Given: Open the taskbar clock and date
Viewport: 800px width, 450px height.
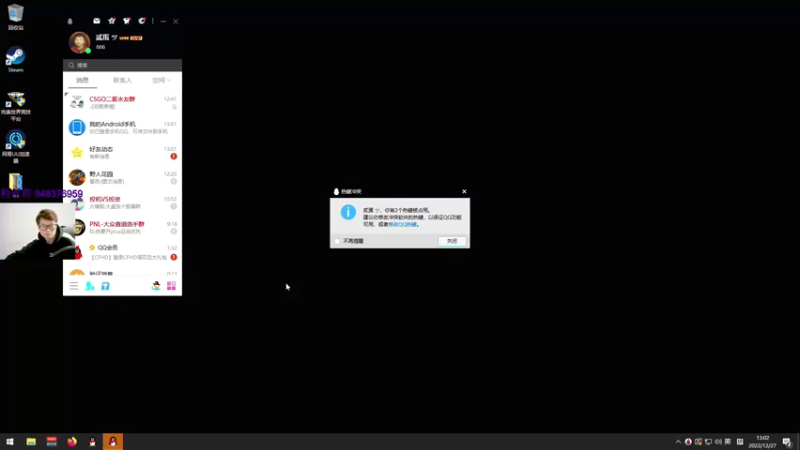Looking at the screenshot, I should coord(762,442).
